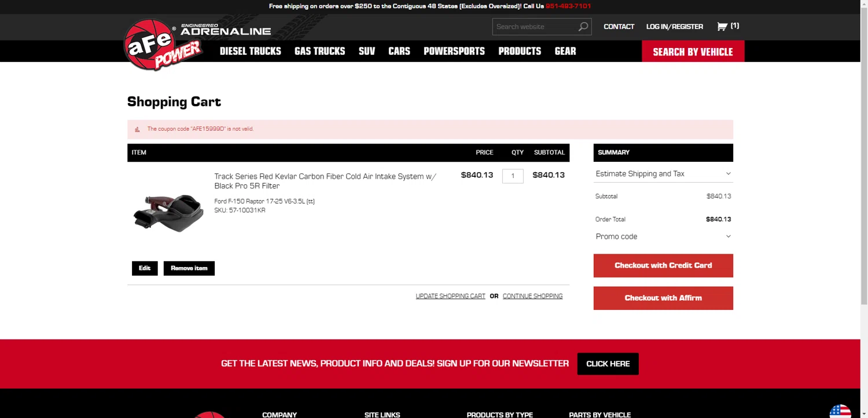The image size is (868, 418).
Task: Open the Contact page
Action: [619, 27]
